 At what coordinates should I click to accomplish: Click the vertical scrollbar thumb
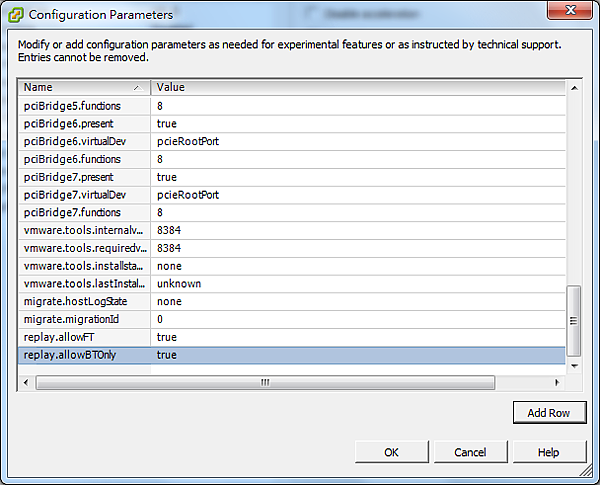tap(573, 320)
